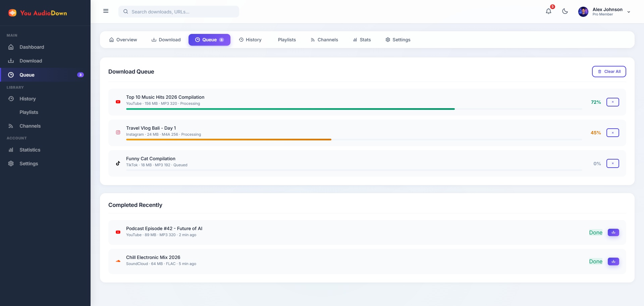Click the You AudioDown logo
The image size is (644, 306).
point(38,13)
